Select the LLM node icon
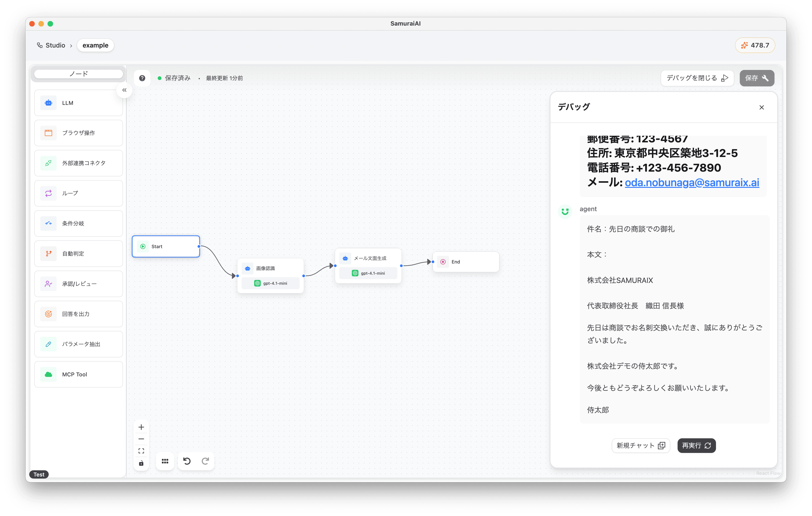The image size is (812, 516). 48,103
